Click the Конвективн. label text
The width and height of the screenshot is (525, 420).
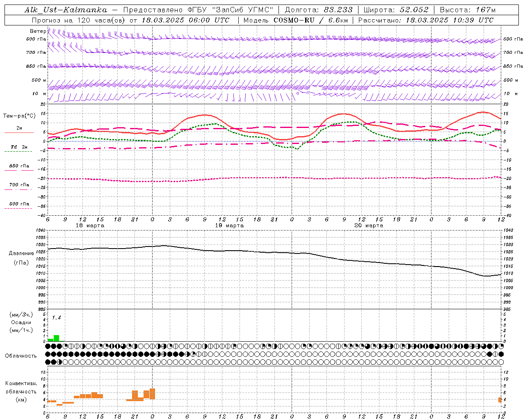(21, 383)
